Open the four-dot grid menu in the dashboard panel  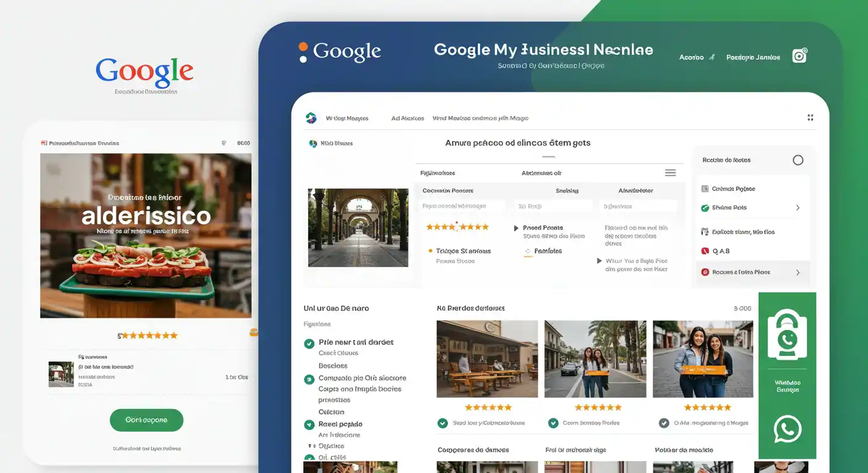[810, 118]
